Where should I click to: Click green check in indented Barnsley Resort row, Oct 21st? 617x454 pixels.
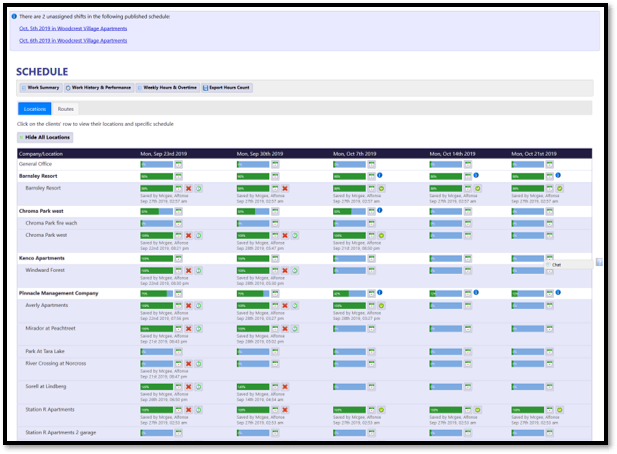click(x=560, y=188)
